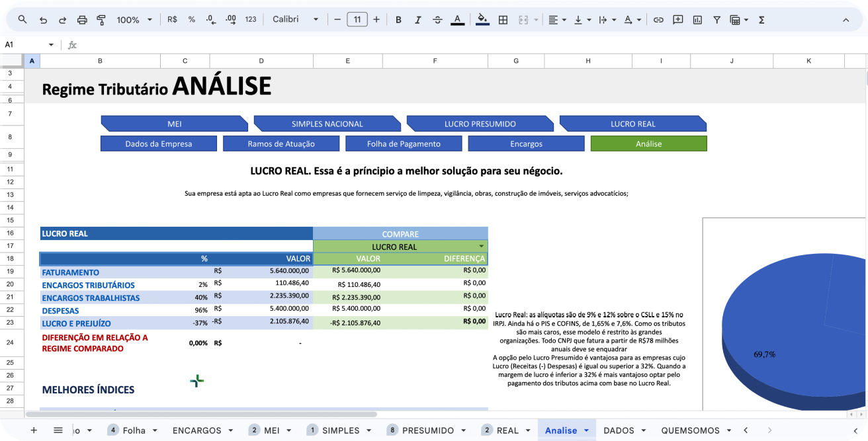868x441 pixels.
Task: Open the text rotation dropdown
Action: point(632,20)
